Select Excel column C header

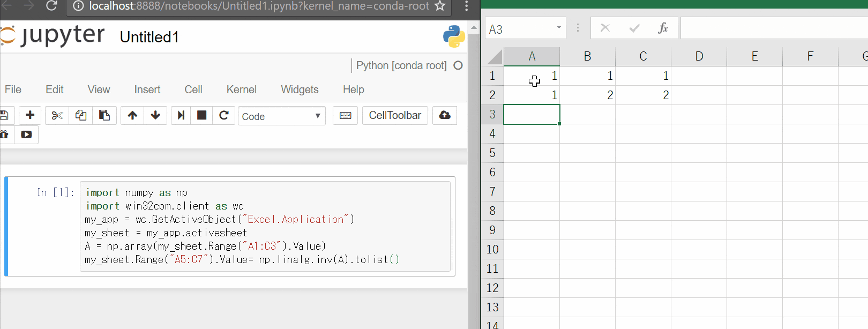(643, 56)
